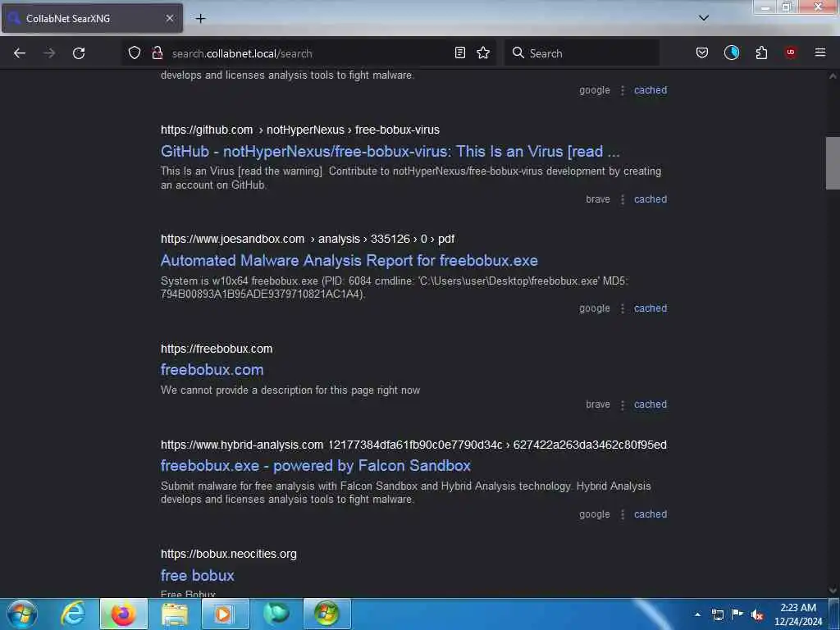Focus the search.collabnet.local address bar
Screen dimensions: 840x630
[x=309, y=53]
